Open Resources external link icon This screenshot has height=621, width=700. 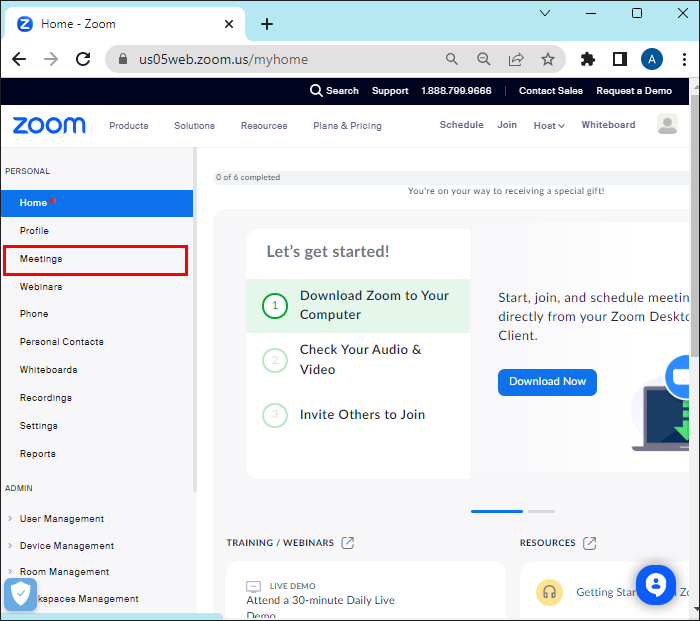point(590,543)
